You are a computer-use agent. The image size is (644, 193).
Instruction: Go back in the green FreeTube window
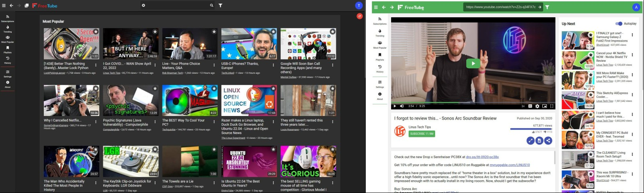click(384, 7)
